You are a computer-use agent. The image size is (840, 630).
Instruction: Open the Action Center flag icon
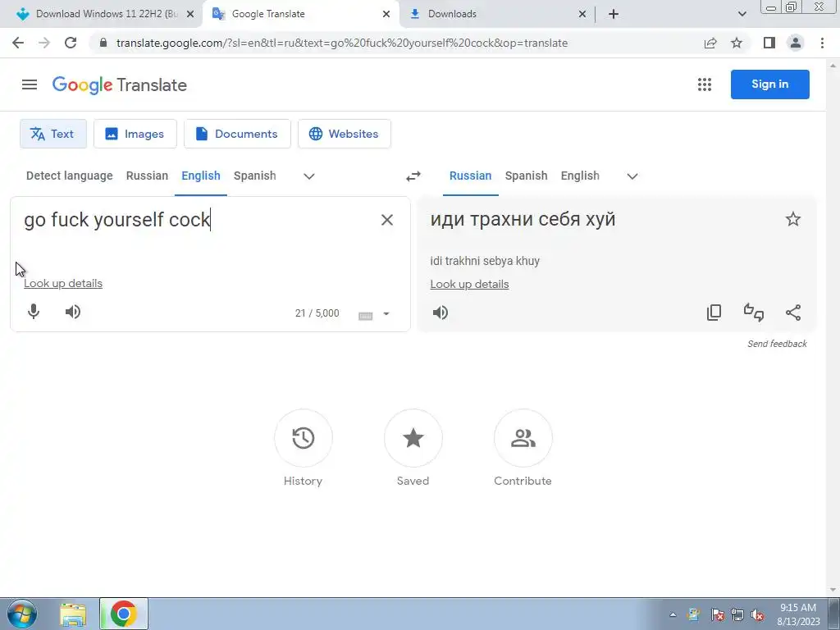pyautogui.click(x=717, y=614)
